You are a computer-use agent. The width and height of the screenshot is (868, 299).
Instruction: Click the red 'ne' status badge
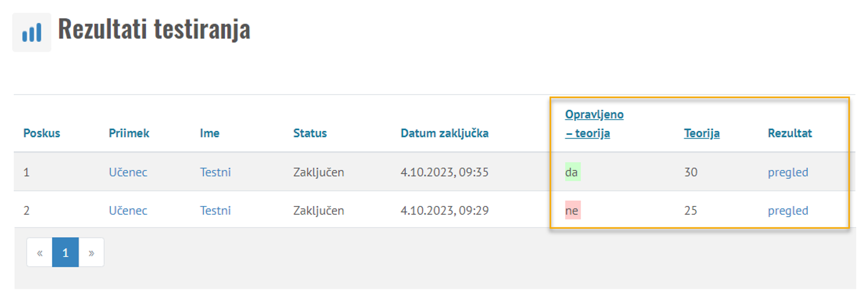coord(572,211)
